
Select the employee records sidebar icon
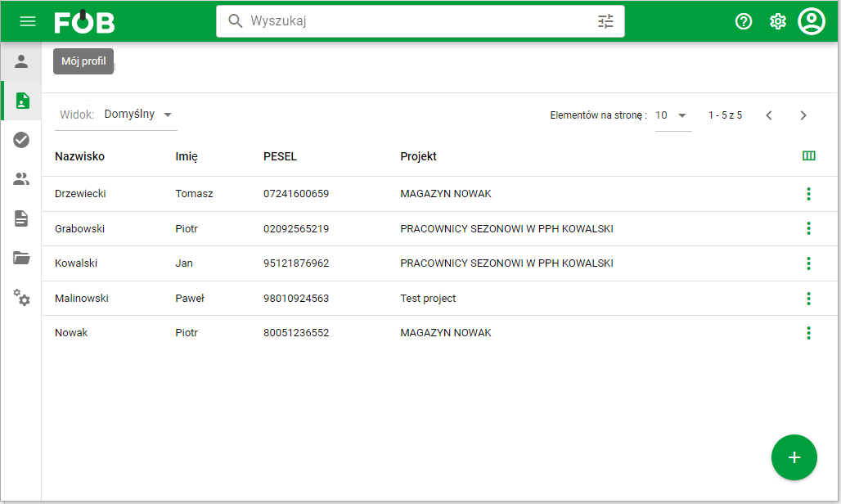tap(22, 101)
